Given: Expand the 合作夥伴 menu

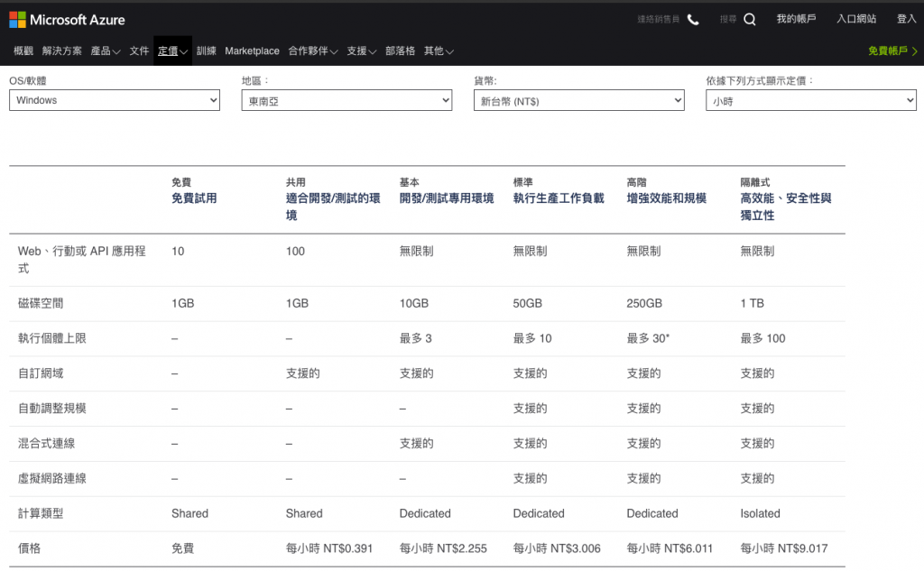Looking at the screenshot, I should coord(313,51).
